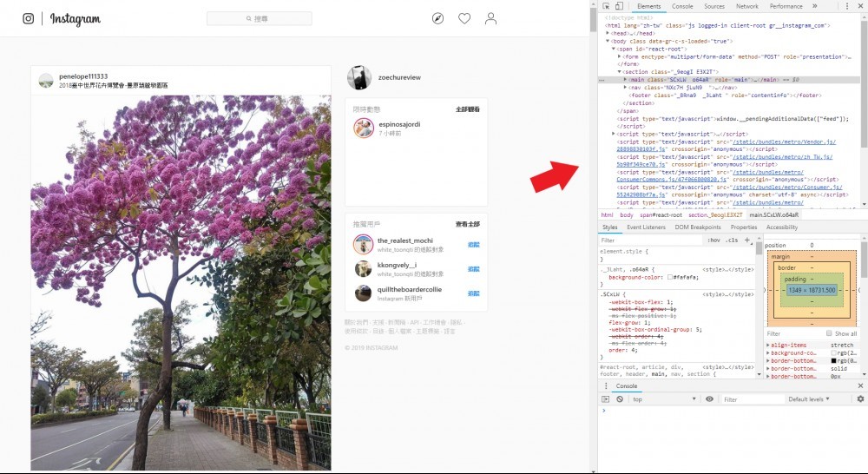Open the top context dropdown
The width and height of the screenshot is (868, 474).
click(664, 399)
